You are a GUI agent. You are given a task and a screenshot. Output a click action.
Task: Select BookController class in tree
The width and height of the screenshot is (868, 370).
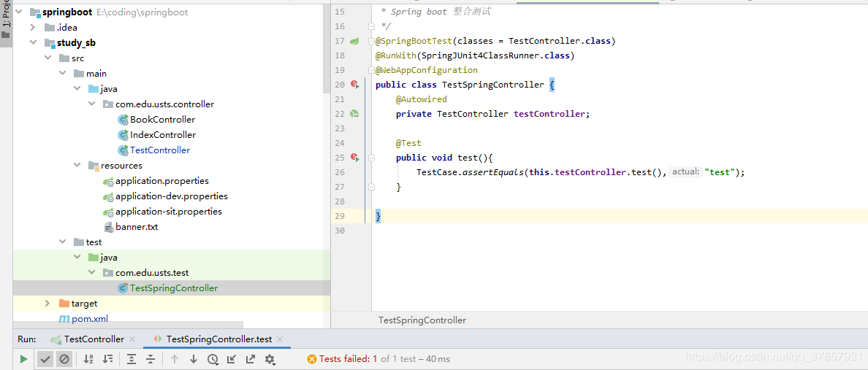point(162,120)
